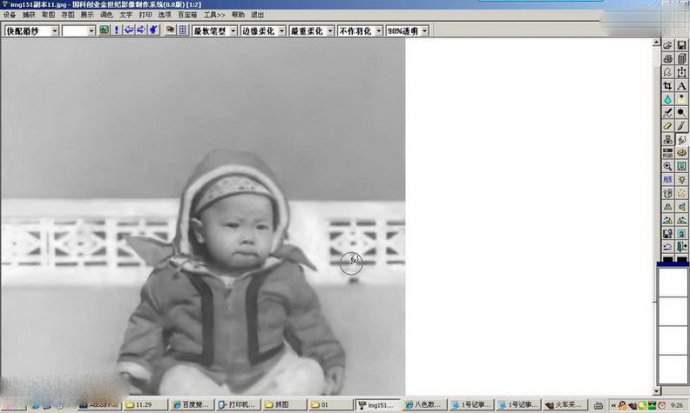Open the 快配婚纱 dropdown
The width and height of the screenshot is (690, 413).
click(x=54, y=31)
